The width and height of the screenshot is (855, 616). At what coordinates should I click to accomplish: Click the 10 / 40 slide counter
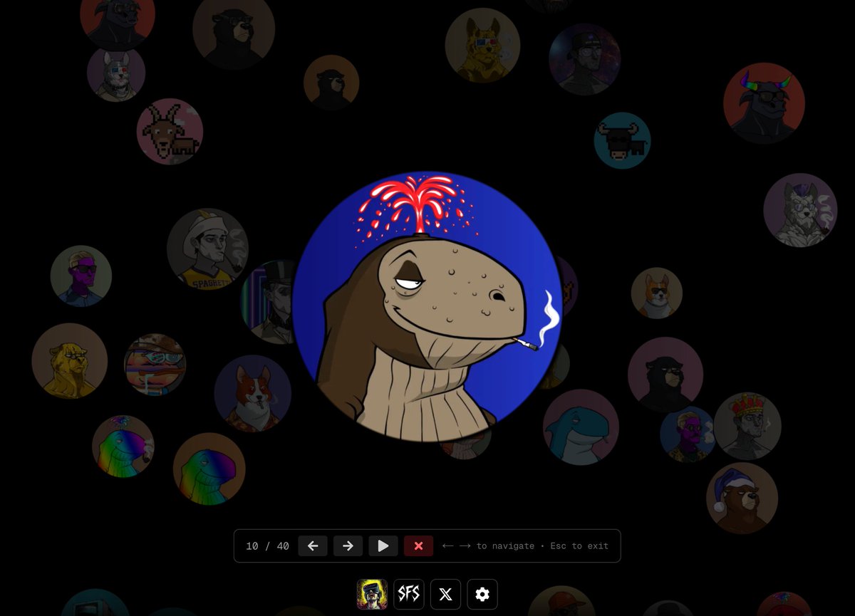point(267,546)
